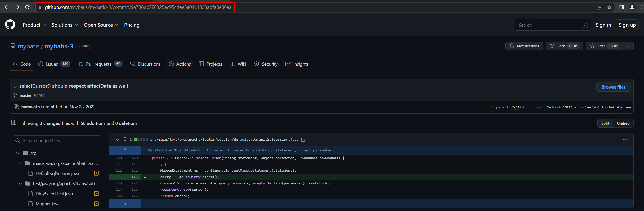The width and height of the screenshot is (644, 211).
Task: Open the Solutions dropdown menu
Action: click(x=65, y=25)
